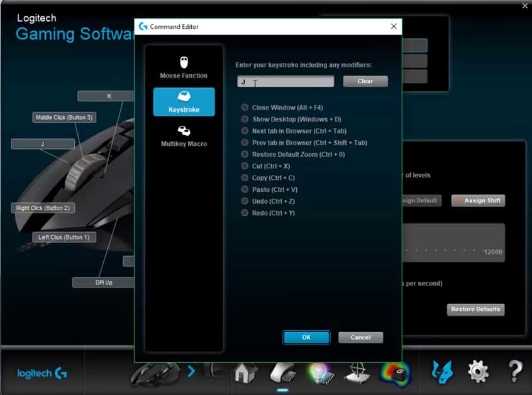Open the input heat map icon
532x395 pixels.
click(x=396, y=374)
